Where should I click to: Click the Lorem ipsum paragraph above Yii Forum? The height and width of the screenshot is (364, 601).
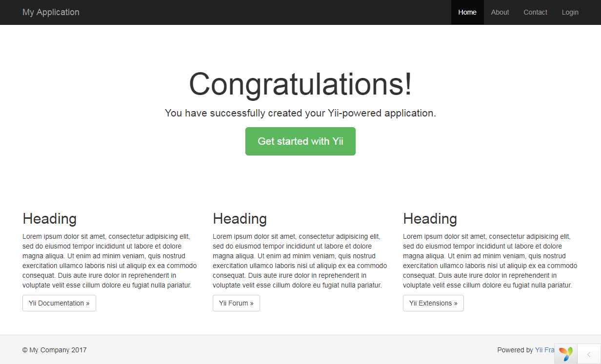click(300, 261)
